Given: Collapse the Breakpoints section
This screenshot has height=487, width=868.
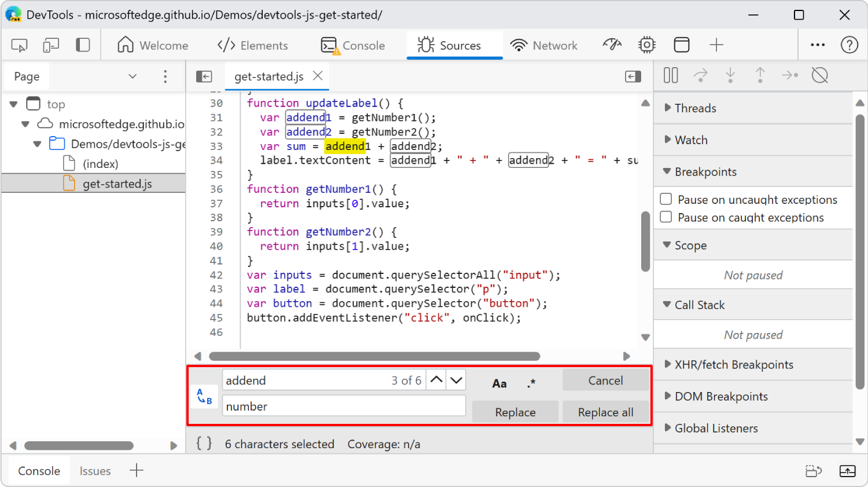Looking at the screenshot, I should pyautogui.click(x=667, y=171).
